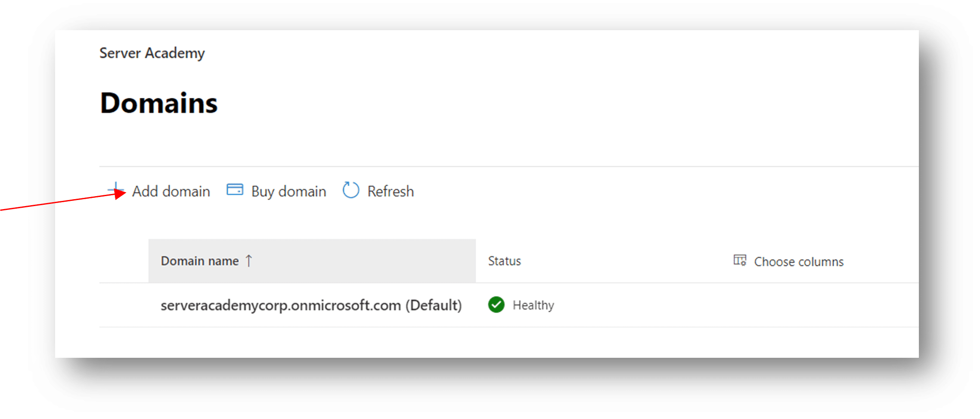Open the serveracademycorp.onmicrosoft.com domain link
This screenshot has width=980, height=419.
tap(281, 306)
